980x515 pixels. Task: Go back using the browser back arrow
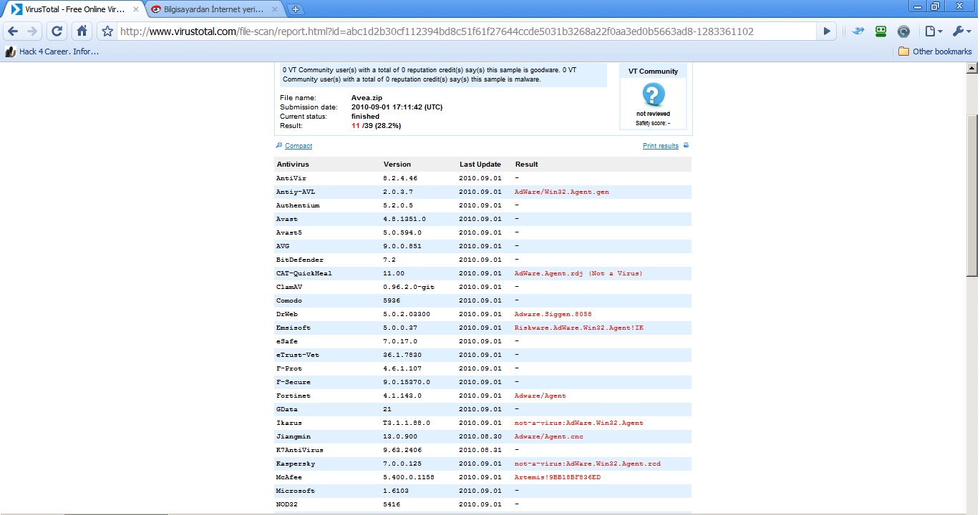pos(13,31)
